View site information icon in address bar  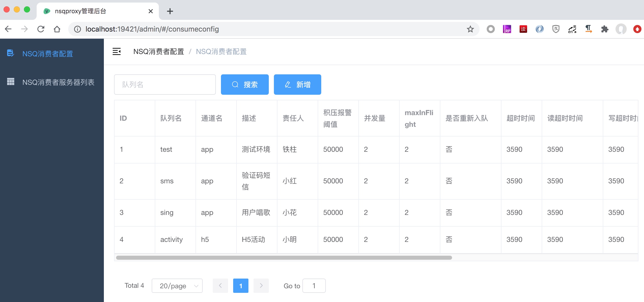coord(77,29)
